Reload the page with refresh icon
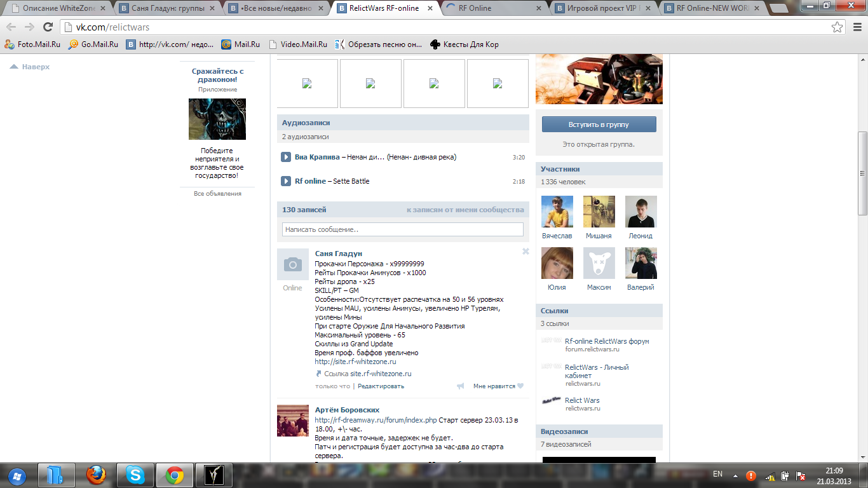 point(48,27)
